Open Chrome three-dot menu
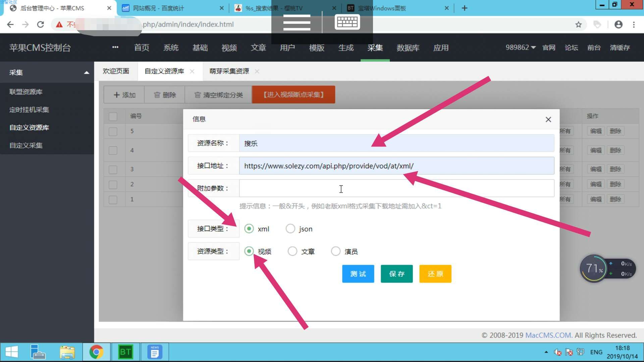 click(x=634, y=24)
